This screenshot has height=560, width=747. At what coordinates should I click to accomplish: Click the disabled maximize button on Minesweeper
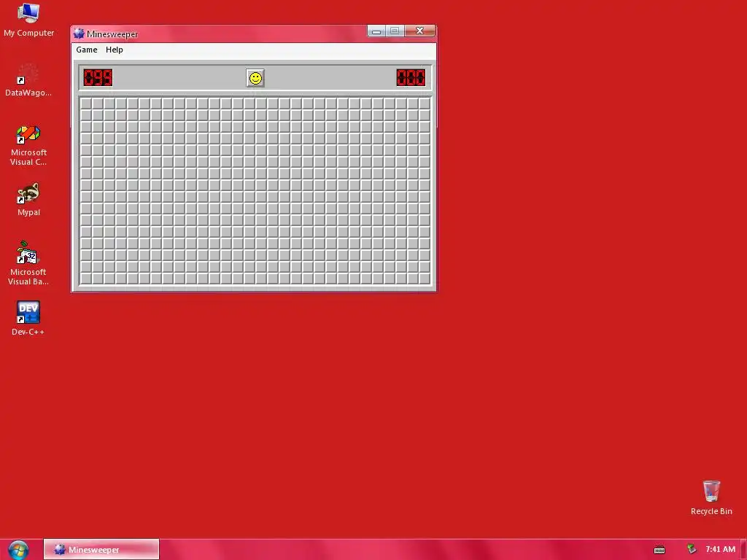click(x=395, y=31)
